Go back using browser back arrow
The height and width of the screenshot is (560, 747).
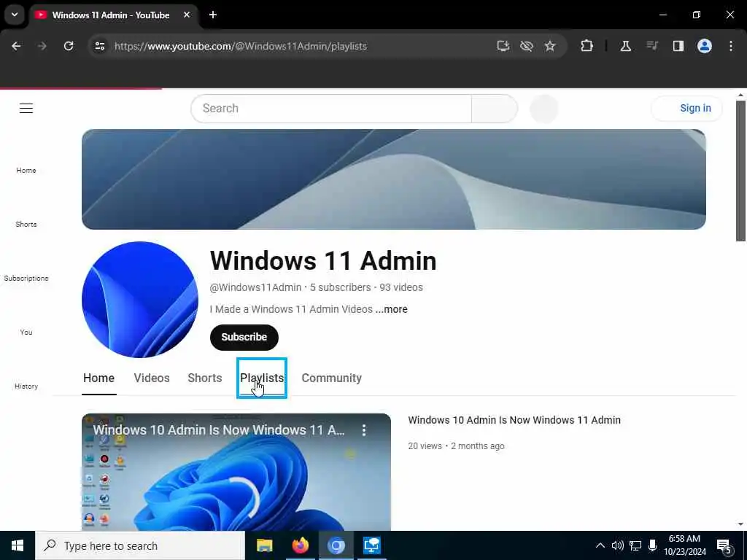tap(16, 46)
